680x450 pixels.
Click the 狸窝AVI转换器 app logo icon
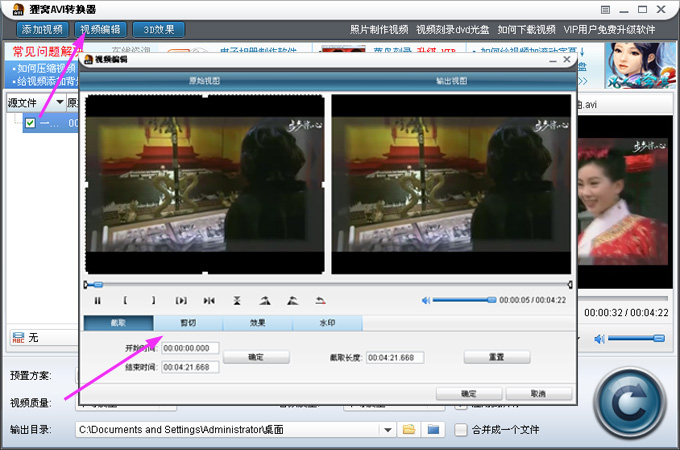(18, 9)
